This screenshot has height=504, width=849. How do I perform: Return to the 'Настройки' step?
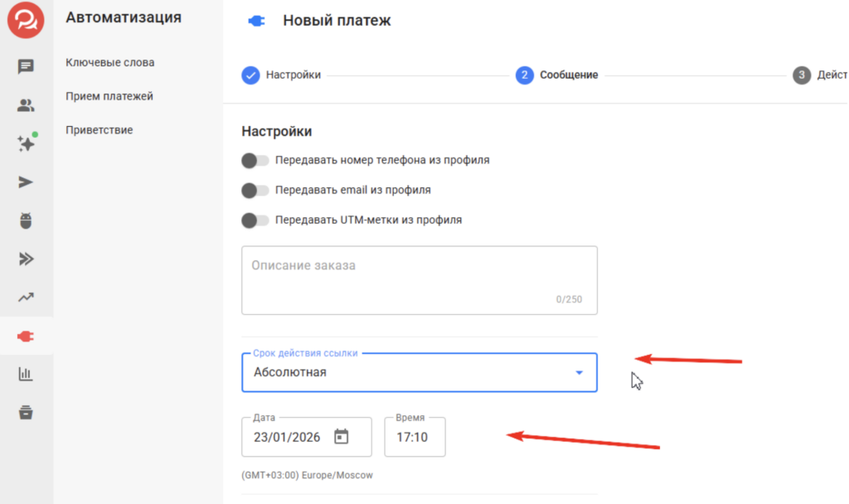tap(281, 75)
